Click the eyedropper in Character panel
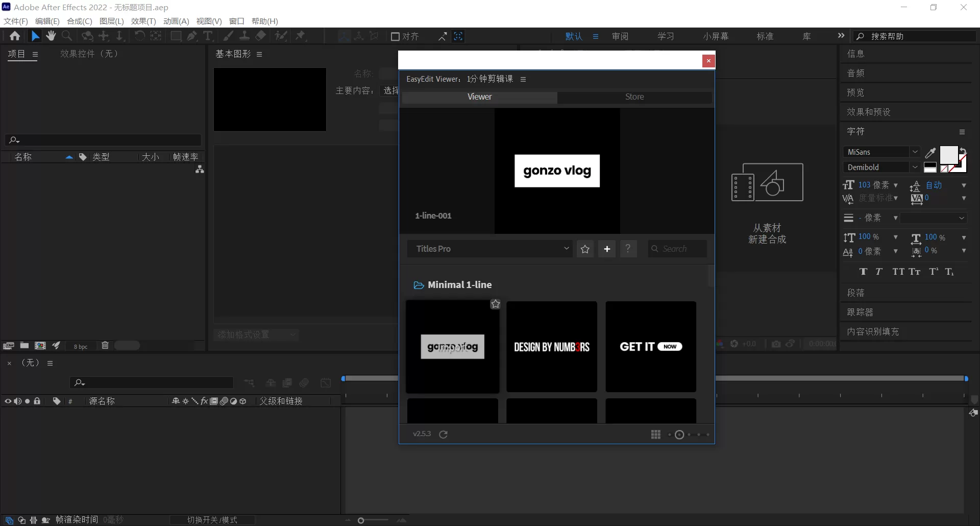This screenshot has height=526, width=980. tap(930, 153)
